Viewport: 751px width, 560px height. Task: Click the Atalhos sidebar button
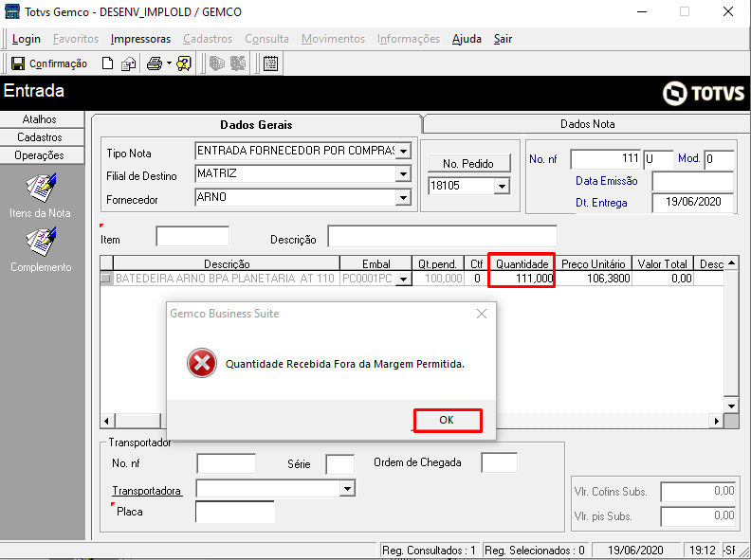click(42, 119)
